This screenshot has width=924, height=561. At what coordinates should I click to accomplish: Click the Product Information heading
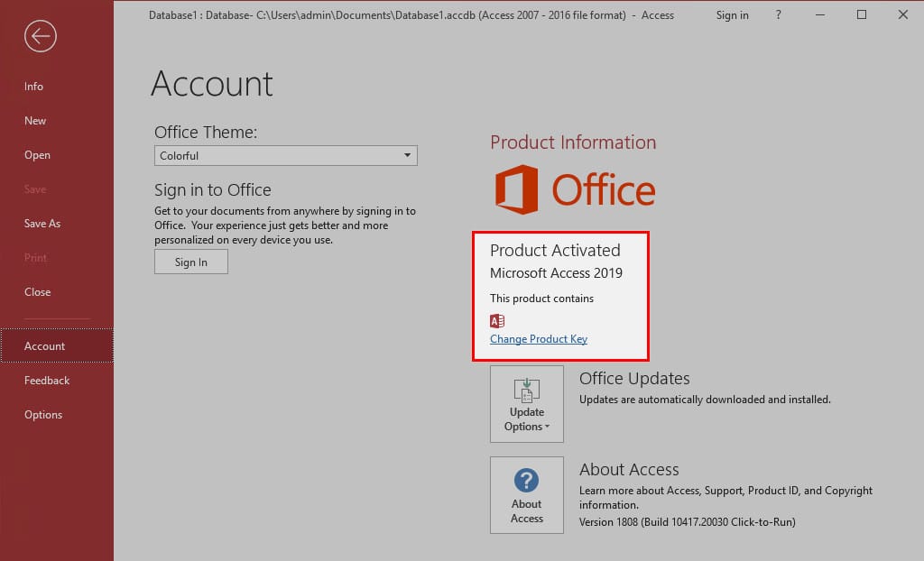click(x=573, y=142)
